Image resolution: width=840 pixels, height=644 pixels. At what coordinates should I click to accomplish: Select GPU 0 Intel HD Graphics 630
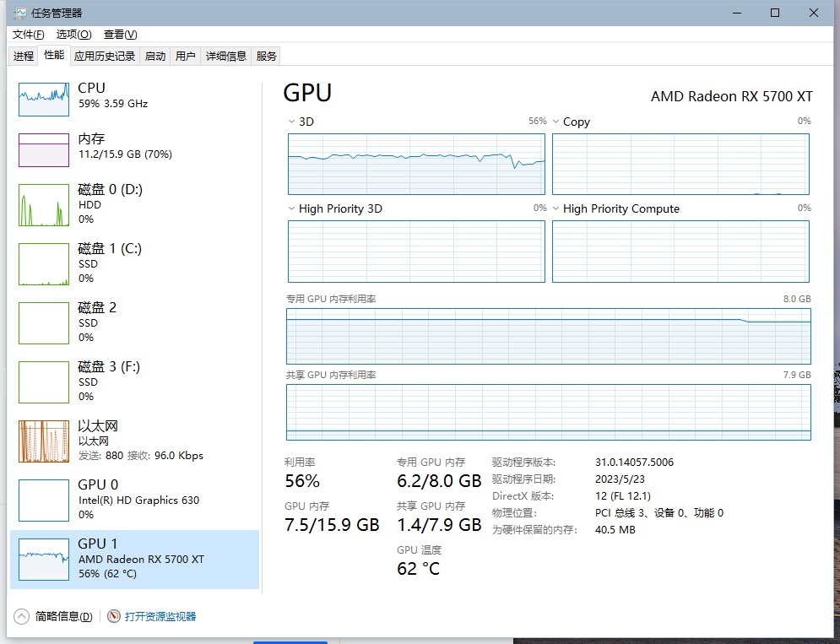(x=44, y=501)
